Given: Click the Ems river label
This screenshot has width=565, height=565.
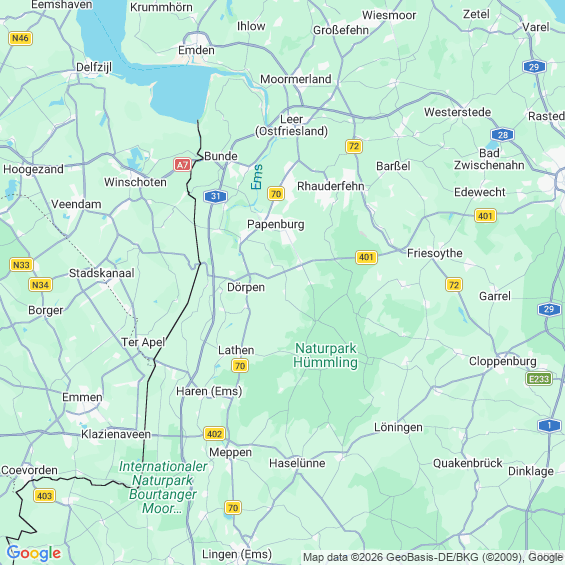Looking at the screenshot, I should coord(257,177).
